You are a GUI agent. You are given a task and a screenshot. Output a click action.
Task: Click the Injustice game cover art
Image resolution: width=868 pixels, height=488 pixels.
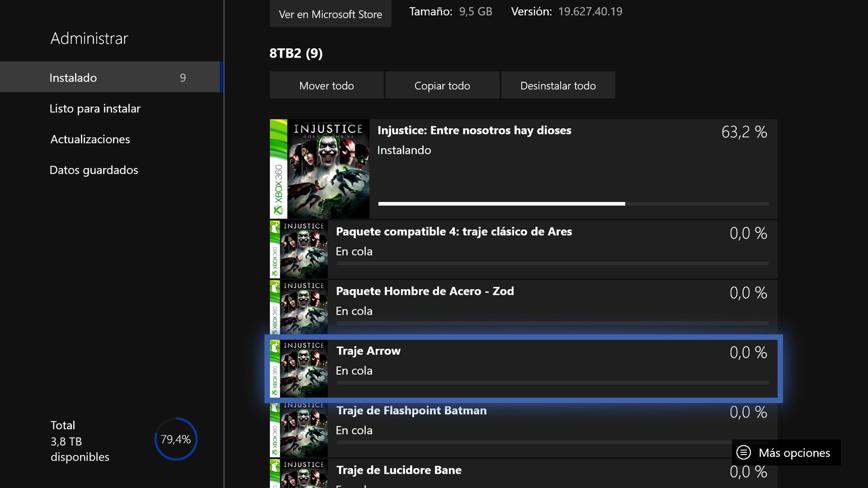point(320,169)
